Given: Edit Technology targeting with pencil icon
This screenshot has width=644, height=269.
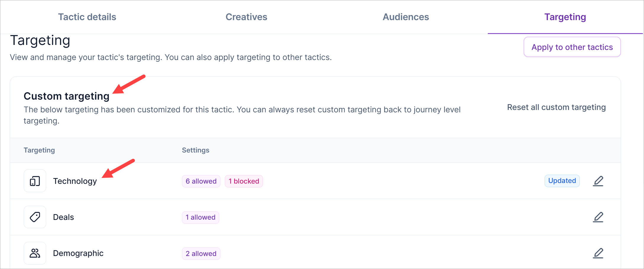Looking at the screenshot, I should pos(598,181).
